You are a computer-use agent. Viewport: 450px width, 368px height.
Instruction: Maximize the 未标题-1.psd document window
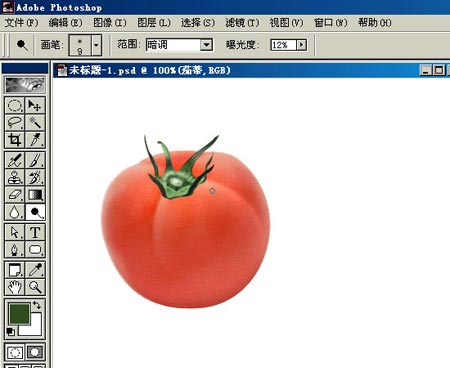[439, 70]
